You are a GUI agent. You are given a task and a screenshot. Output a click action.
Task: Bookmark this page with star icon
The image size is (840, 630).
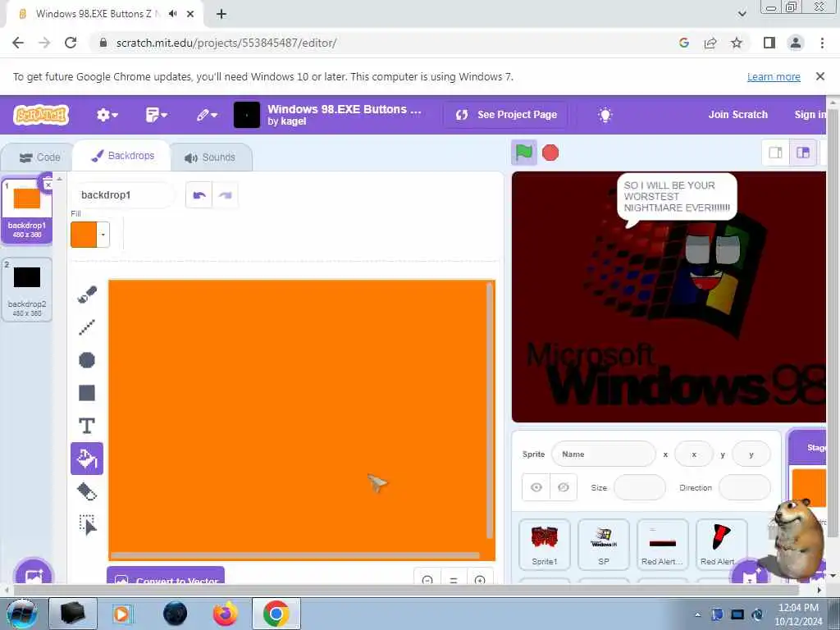(x=737, y=43)
